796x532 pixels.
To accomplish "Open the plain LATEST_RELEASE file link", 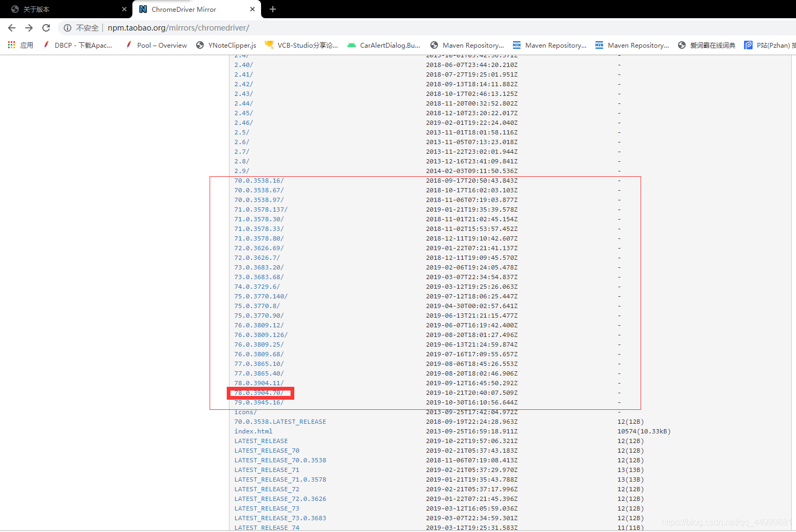I will tap(261, 441).
